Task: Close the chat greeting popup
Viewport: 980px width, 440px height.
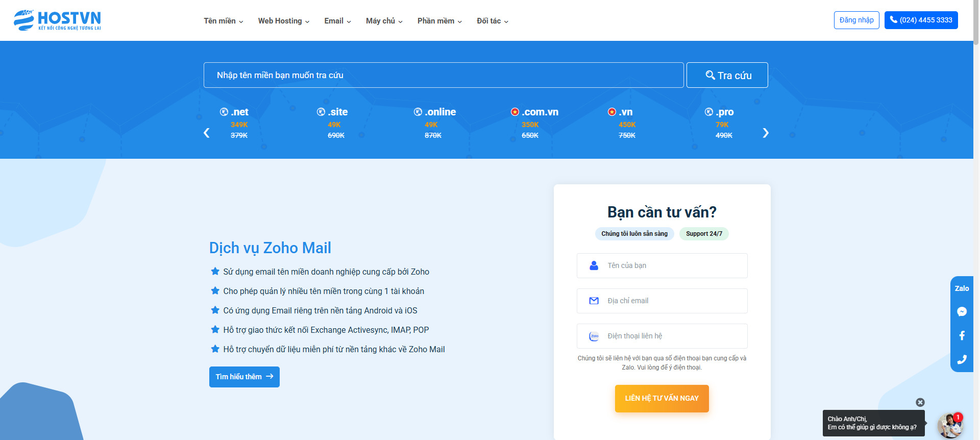Action: tap(920, 402)
